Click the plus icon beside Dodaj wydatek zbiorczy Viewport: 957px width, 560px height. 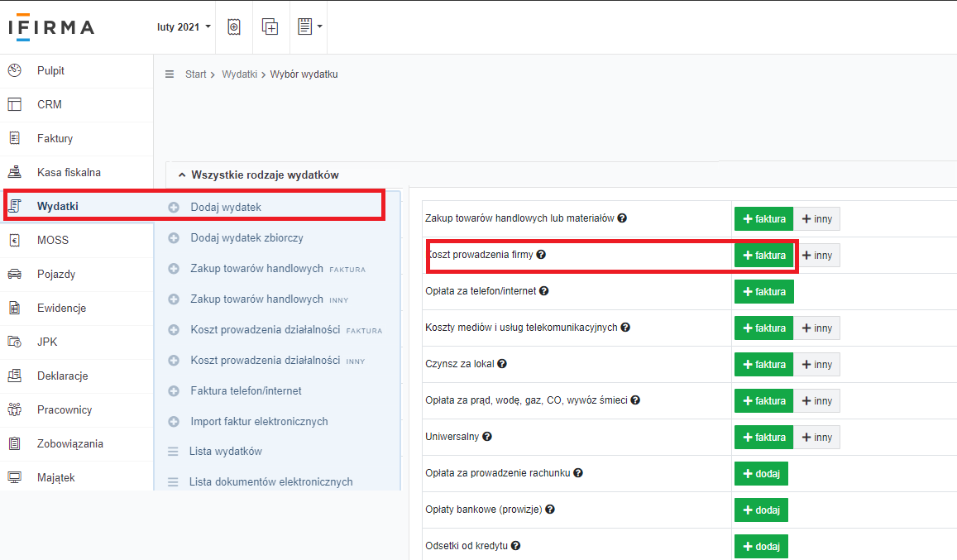coord(174,238)
